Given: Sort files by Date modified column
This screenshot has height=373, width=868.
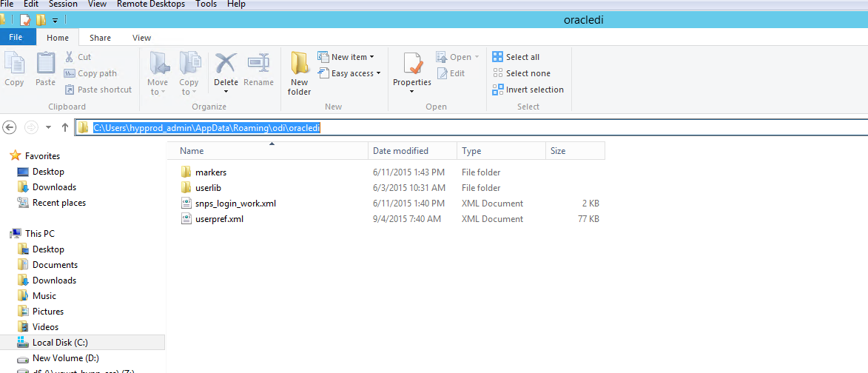Looking at the screenshot, I should [x=400, y=151].
